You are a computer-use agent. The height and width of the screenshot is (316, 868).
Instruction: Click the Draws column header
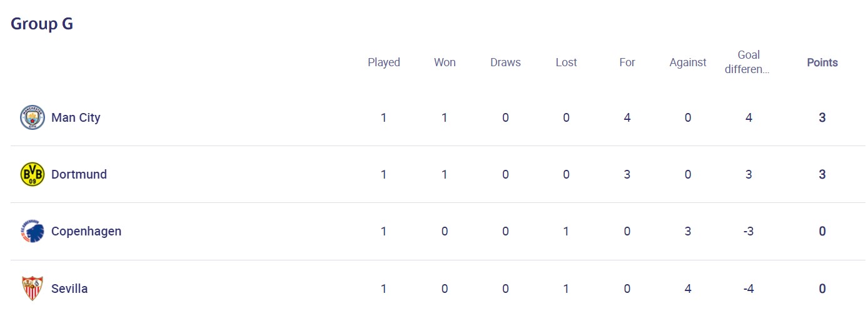tap(505, 62)
